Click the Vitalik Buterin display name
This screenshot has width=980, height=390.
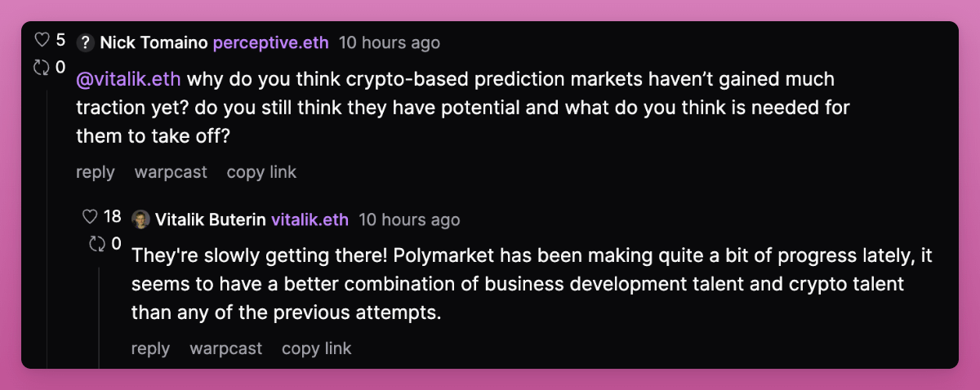tap(211, 219)
